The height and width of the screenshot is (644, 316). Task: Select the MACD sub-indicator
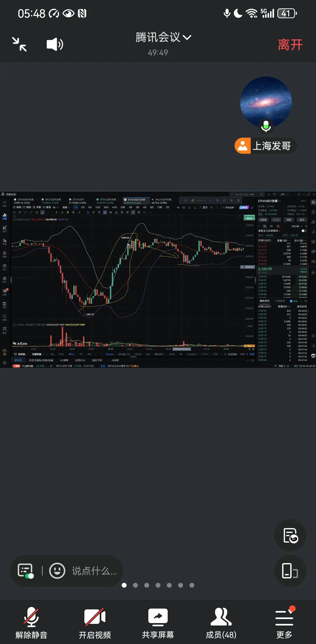(138, 354)
